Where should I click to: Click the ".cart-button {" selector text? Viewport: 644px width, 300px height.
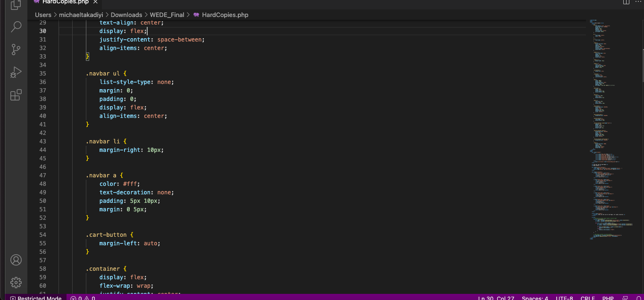point(109,235)
